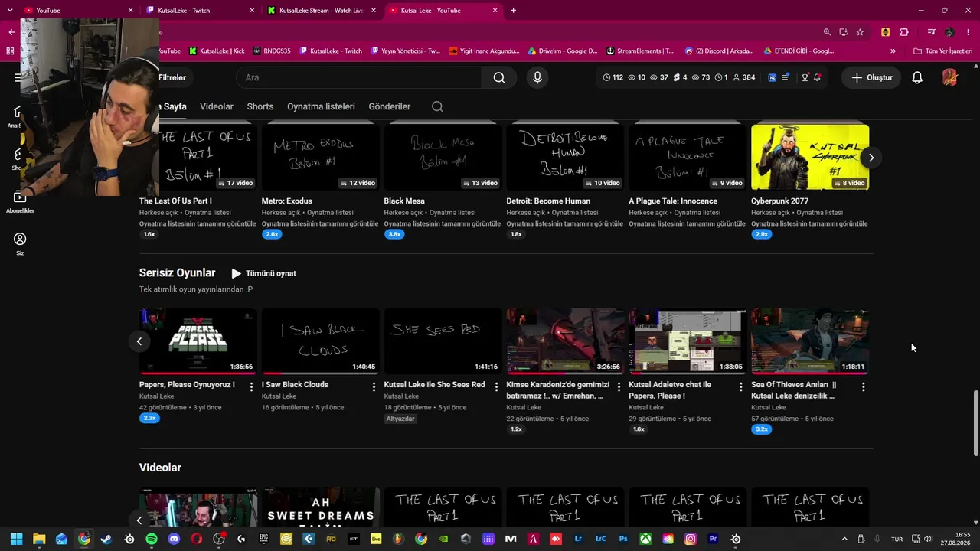Play the Papers, Please Oynuyoruz video thumbnail
Image resolution: width=980 pixels, height=551 pixels.
click(x=198, y=341)
